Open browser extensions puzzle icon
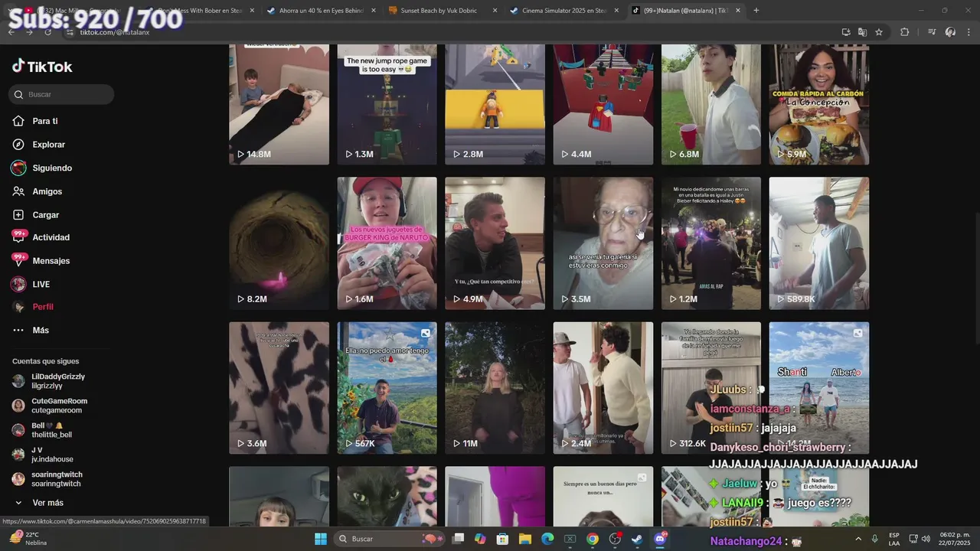The height and width of the screenshot is (551, 980). click(905, 32)
